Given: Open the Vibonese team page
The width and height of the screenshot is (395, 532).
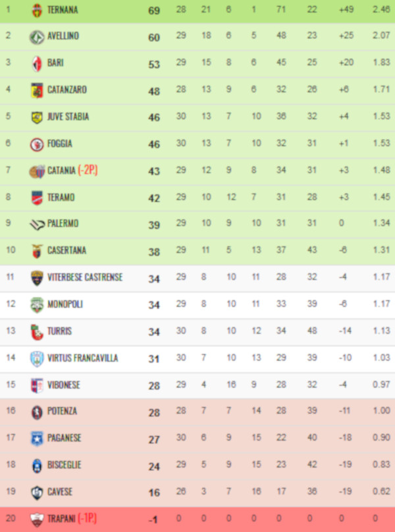Looking at the screenshot, I should tap(64, 385).
